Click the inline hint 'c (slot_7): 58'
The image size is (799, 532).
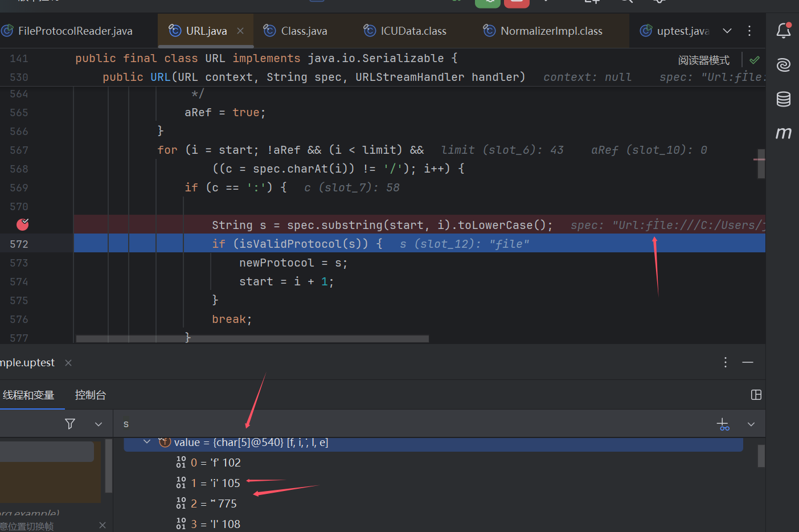pyautogui.click(x=352, y=187)
